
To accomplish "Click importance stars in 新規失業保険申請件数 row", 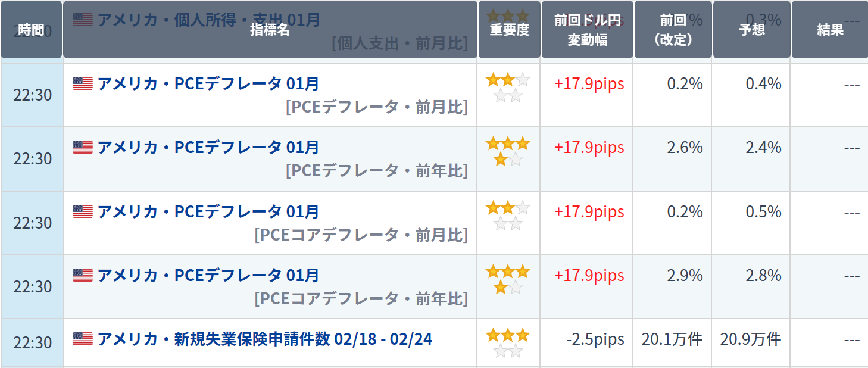I will click(x=508, y=343).
